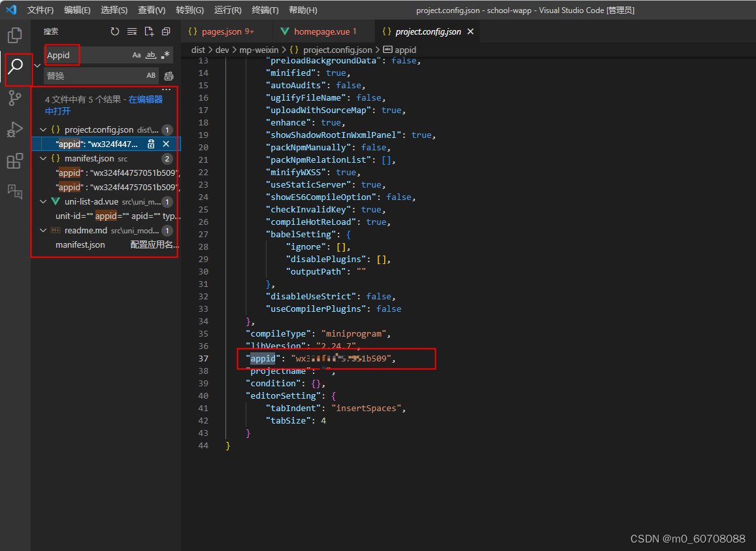Click dev in the breadcrumb
Viewport: 756px width, 551px height.
(222, 50)
